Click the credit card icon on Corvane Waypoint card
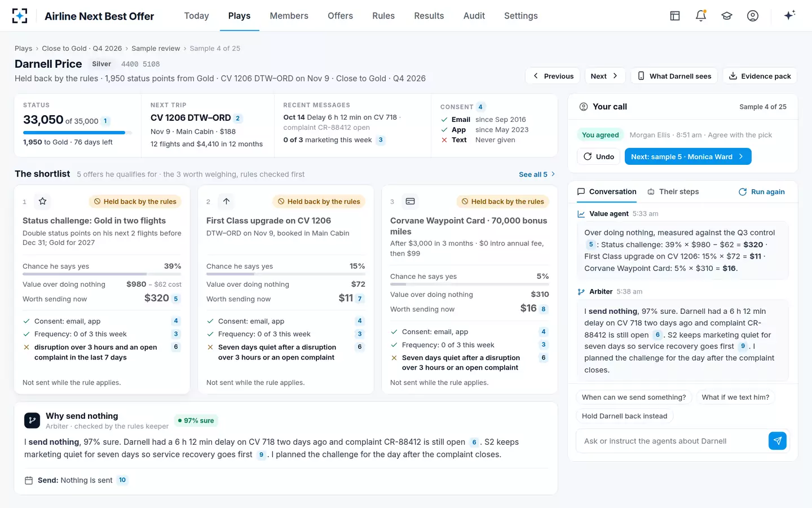 click(410, 201)
